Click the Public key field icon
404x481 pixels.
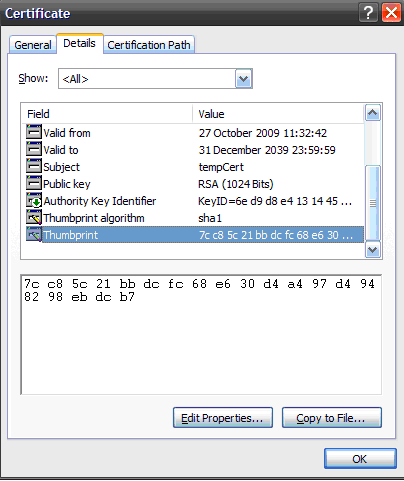pyautogui.click(x=34, y=183)
